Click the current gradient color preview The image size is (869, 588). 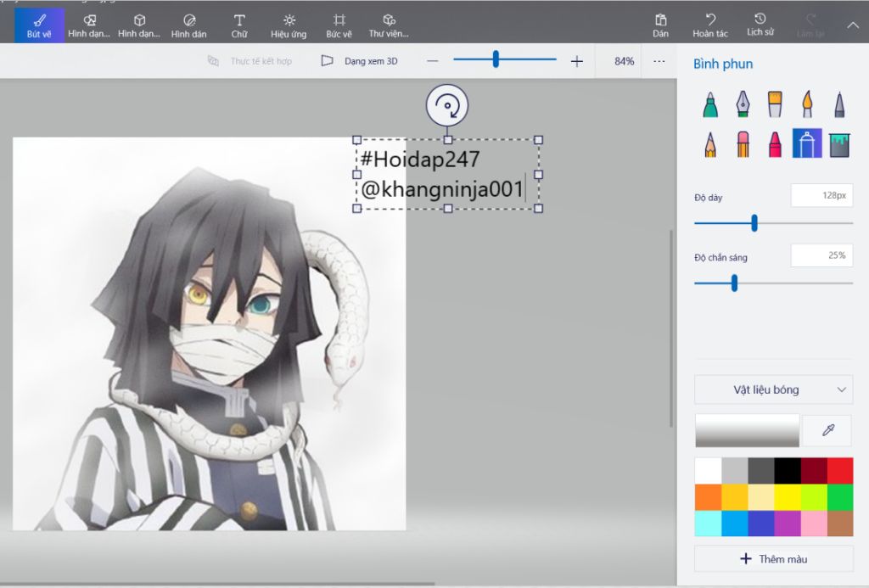[747, 430]
